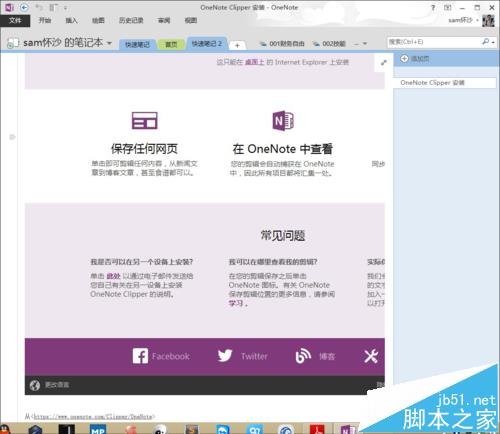The image size is (500, 434).
Task: Open the search scope dropdown arrow
Action: 493,43
